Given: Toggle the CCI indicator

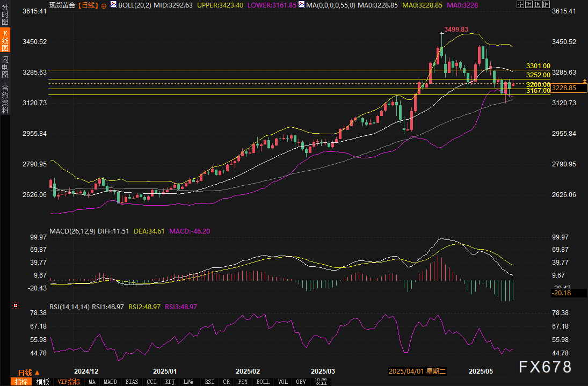Looking at the screenshot, I should click(151, 382).
